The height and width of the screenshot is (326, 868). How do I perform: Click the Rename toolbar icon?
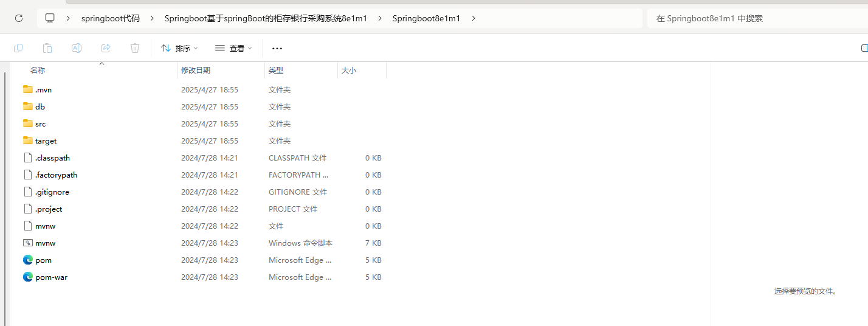pyautogui.click(x=77, y=48)
